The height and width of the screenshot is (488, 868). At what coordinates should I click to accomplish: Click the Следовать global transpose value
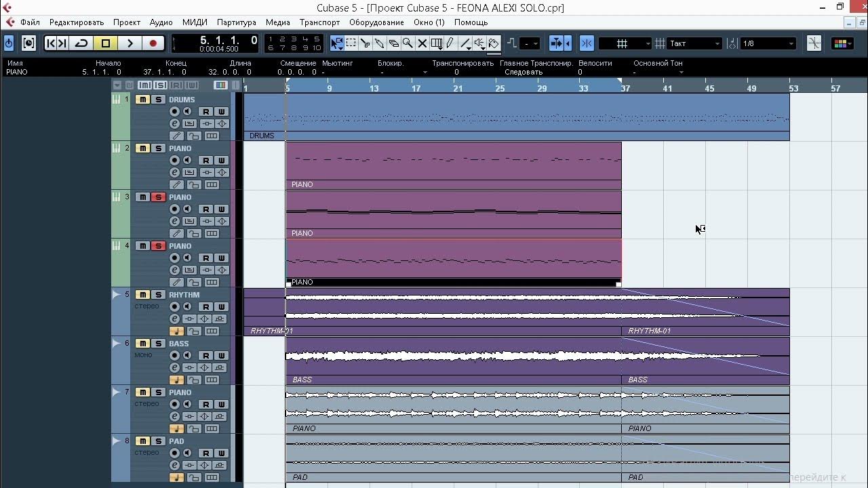(x=523, y=72)
